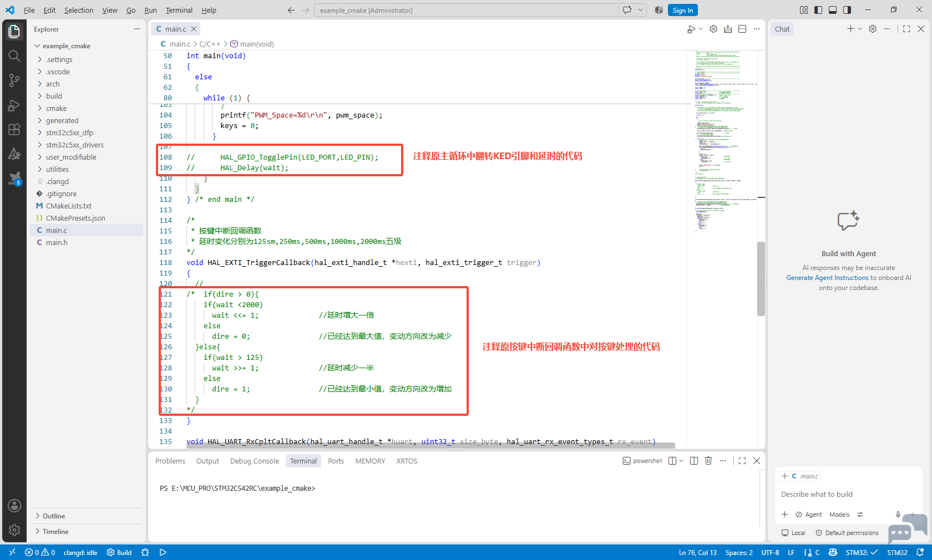Click the Default permissions button
Image resolution: width=932 pixels, height=560 pixels.
[847, 533]
